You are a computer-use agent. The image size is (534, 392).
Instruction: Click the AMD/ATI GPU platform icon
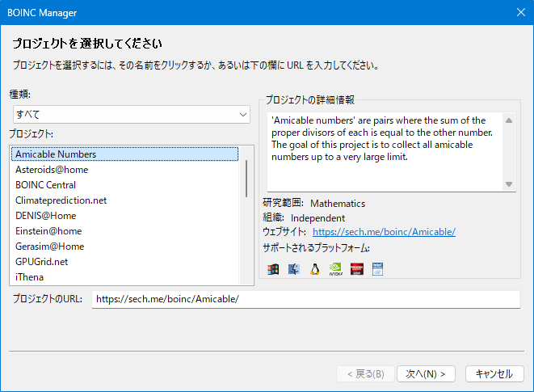(357, 269)
